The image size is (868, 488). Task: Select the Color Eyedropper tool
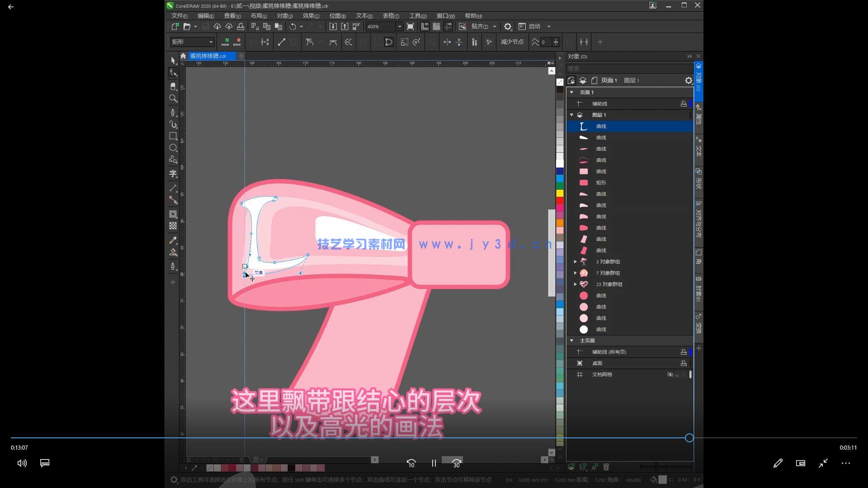(173, 240)
